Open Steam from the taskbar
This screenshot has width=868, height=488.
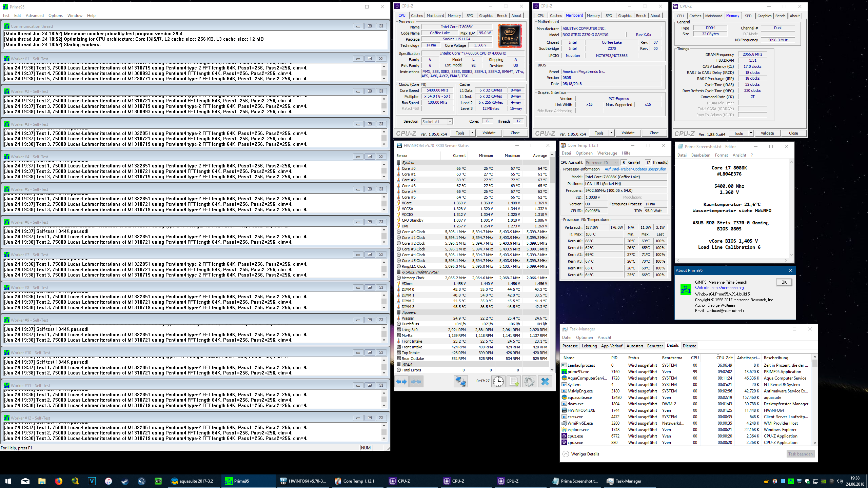coord(125,481)
